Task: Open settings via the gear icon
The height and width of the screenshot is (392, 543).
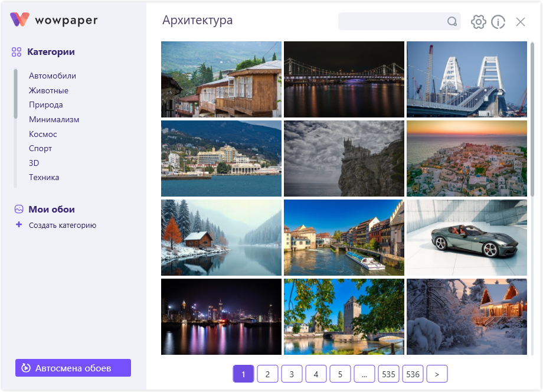Action: [x=479, y=21]
